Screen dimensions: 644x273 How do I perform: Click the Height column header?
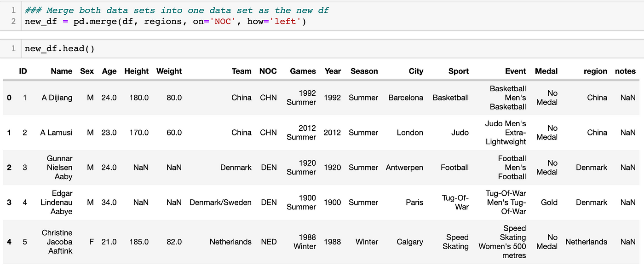pyautogui.click(x=137, y=71)
